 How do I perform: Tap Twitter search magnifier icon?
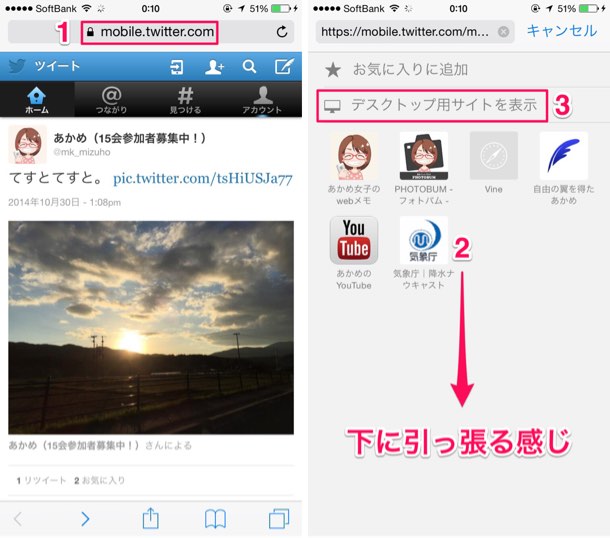[x=249, y=67]
